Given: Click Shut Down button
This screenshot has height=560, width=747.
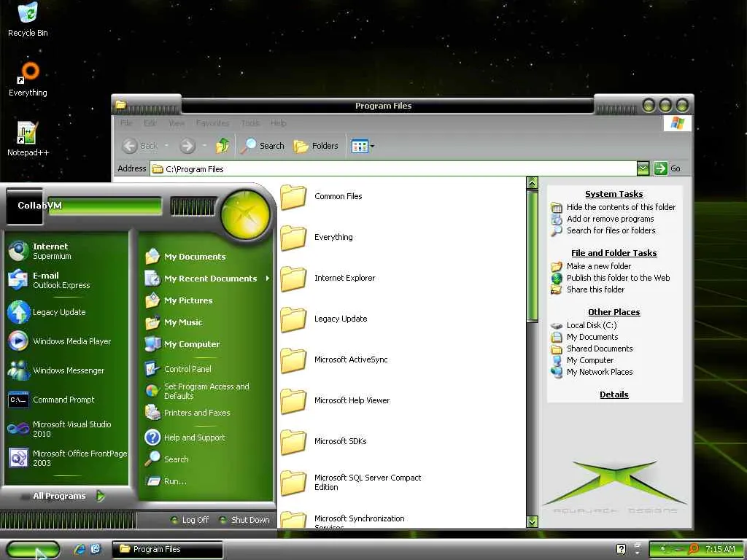Looking at the screenshot, I should [x=244, y=520].
